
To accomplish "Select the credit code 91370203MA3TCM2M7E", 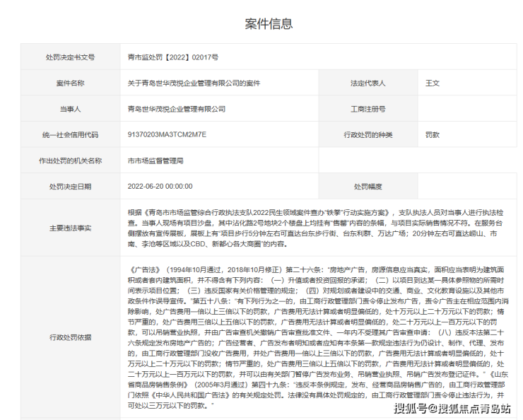I will tap(166, 134).
